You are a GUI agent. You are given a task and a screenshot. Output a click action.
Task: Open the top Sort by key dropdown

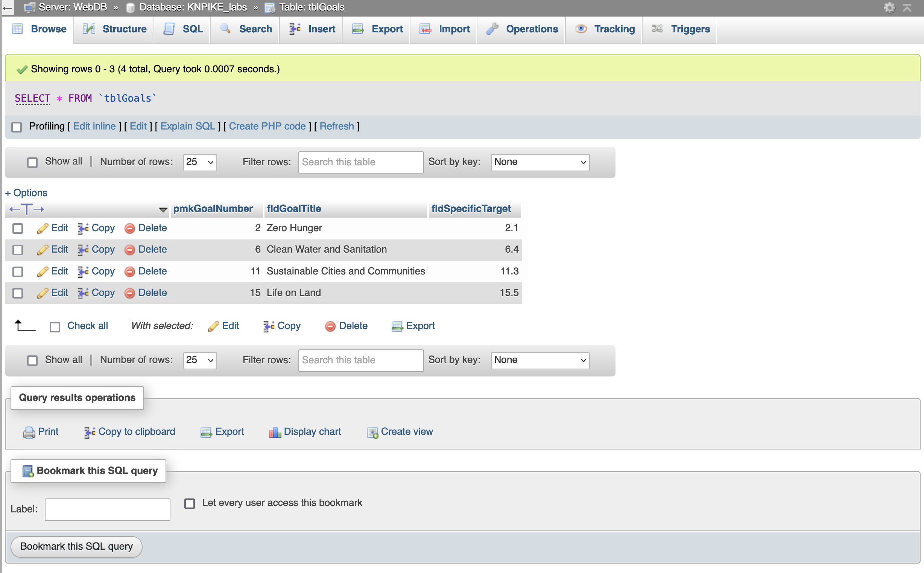pyautogui.click(x=540, y=162)
